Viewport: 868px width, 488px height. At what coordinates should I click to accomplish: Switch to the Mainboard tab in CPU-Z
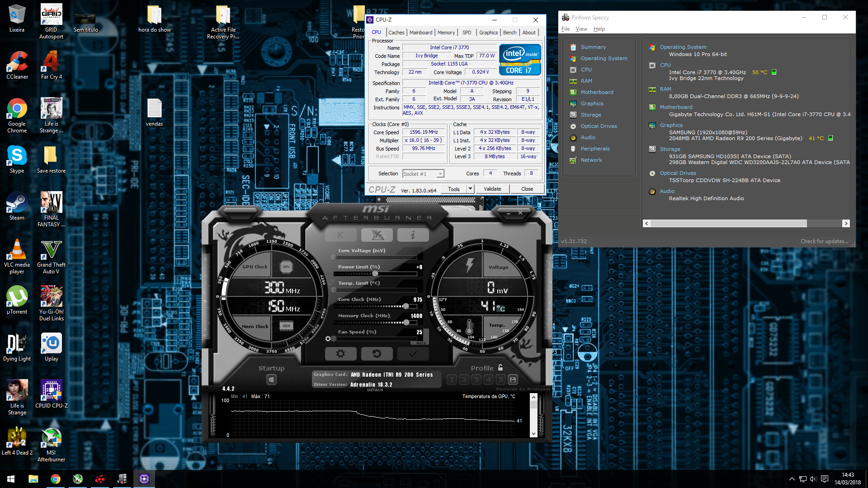(x=421, y=33)
